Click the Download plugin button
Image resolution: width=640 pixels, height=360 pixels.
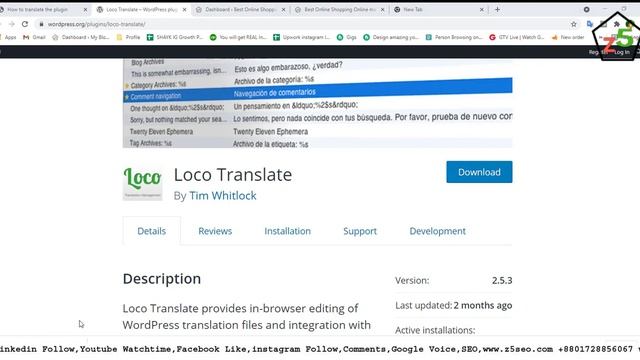point(479,172)
